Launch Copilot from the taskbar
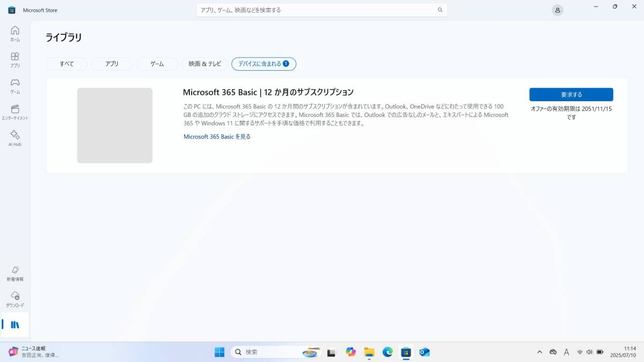 [x=351, y=352]
